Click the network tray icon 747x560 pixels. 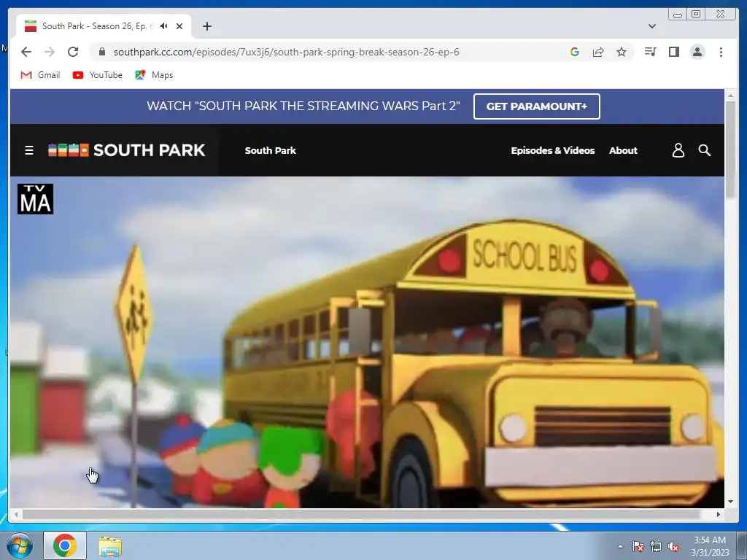(x=656, y=546)
